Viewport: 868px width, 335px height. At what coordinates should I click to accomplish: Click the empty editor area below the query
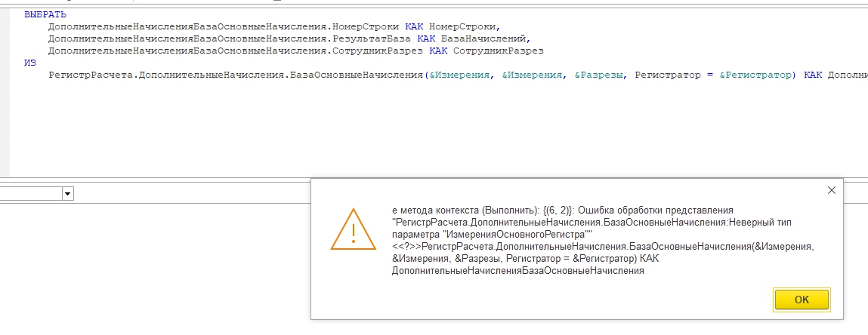click(378, 128)
